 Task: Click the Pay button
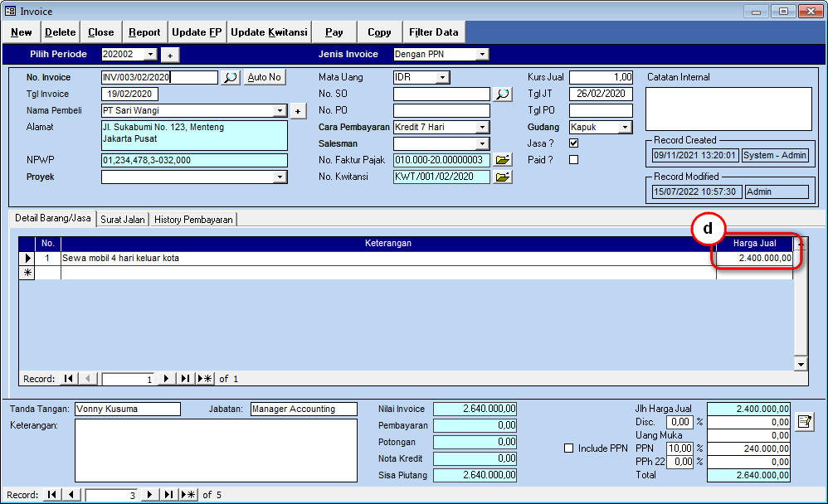(x=334, y=32)
